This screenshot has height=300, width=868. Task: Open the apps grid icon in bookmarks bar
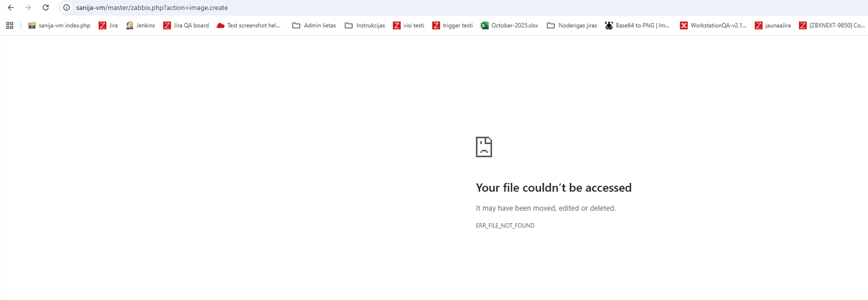click(x=10, y=26)
